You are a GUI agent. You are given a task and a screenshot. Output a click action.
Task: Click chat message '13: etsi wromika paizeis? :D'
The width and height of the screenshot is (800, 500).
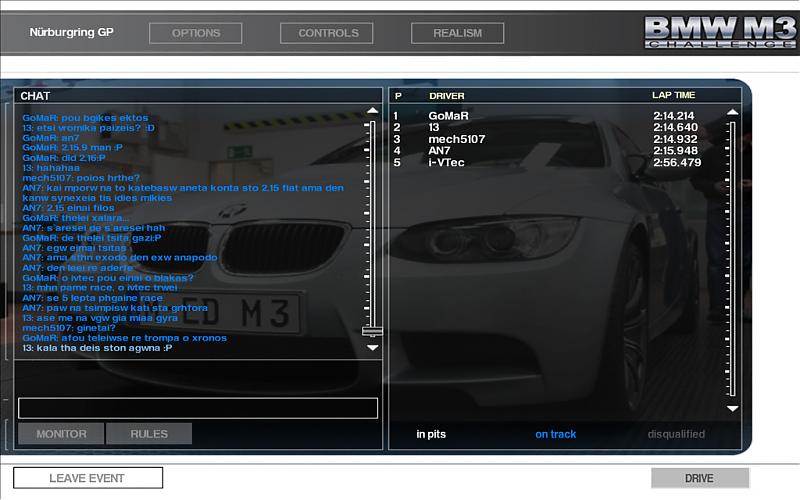88,128
